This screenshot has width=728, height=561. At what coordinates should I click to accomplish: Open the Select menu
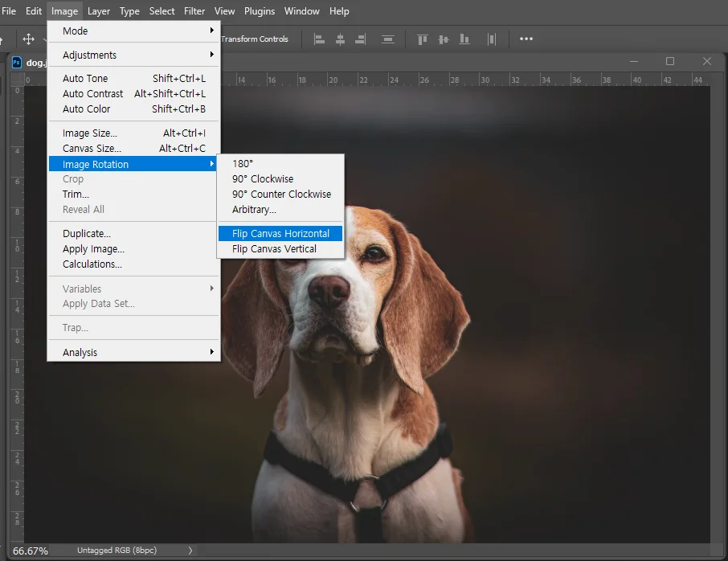162,11
